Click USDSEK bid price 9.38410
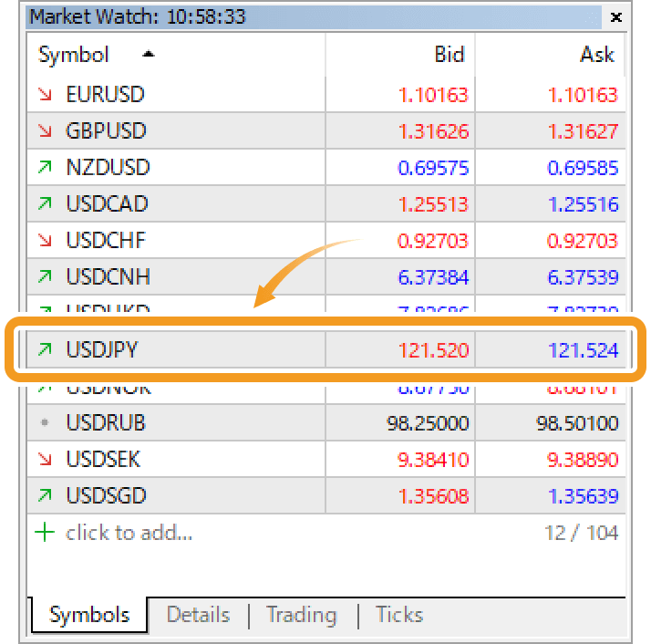The height and width of the screenshot is (644, 651). click(x=433, y=461)
